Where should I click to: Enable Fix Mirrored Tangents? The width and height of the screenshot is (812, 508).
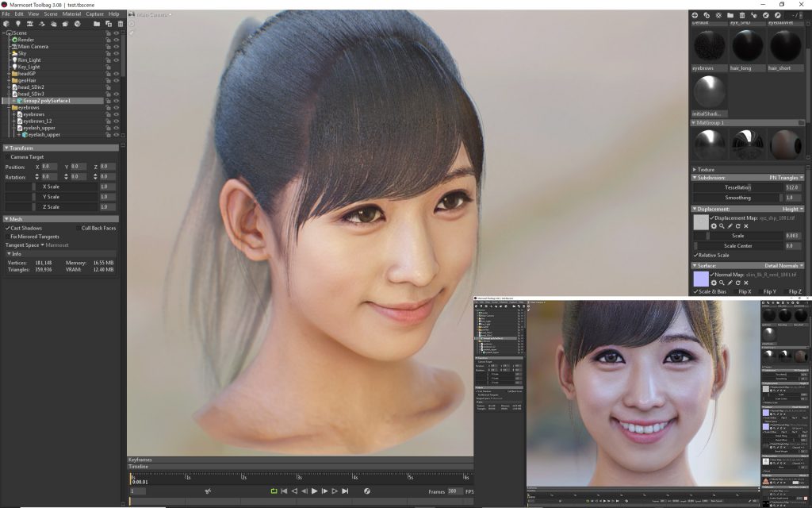point(8,237)
